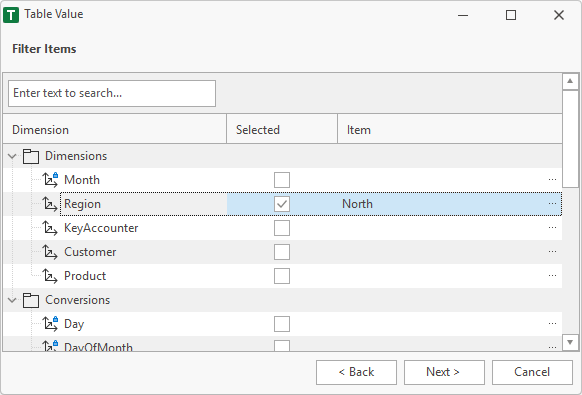Open item picker ellipsis for Region
The height and width of the screenshot is (395, 582).
coord(552,204)
